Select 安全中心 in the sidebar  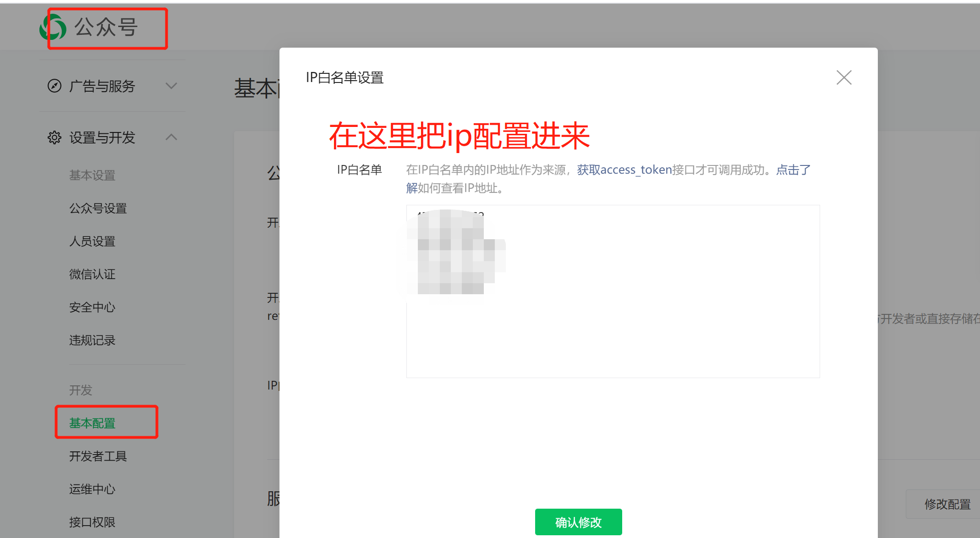click(x=93, y=307)
